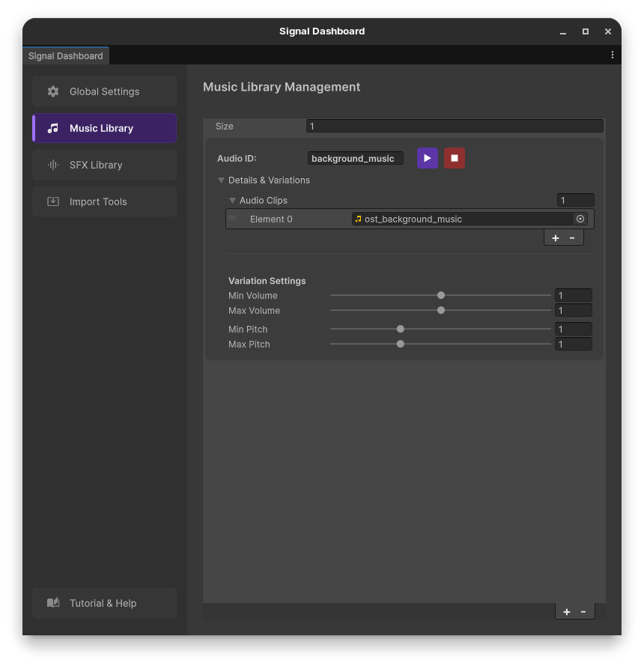Viewport: 644px width, 666px height.
Task: Add a new music library entry
Action: [567, 611]
